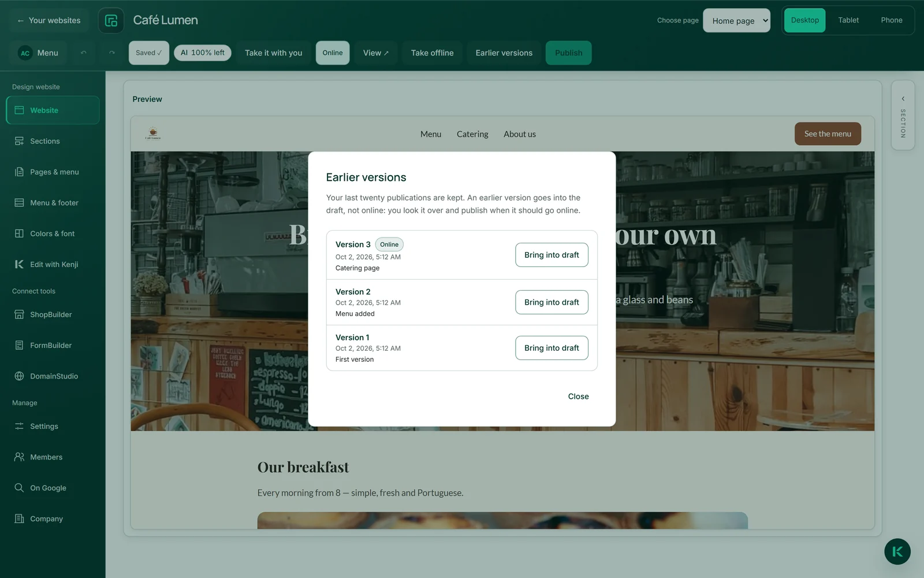Image resolution: width=924 pixels, height=578 pixels.
Task: Open Menu & footer settings
Action: (x=53, y=203)
